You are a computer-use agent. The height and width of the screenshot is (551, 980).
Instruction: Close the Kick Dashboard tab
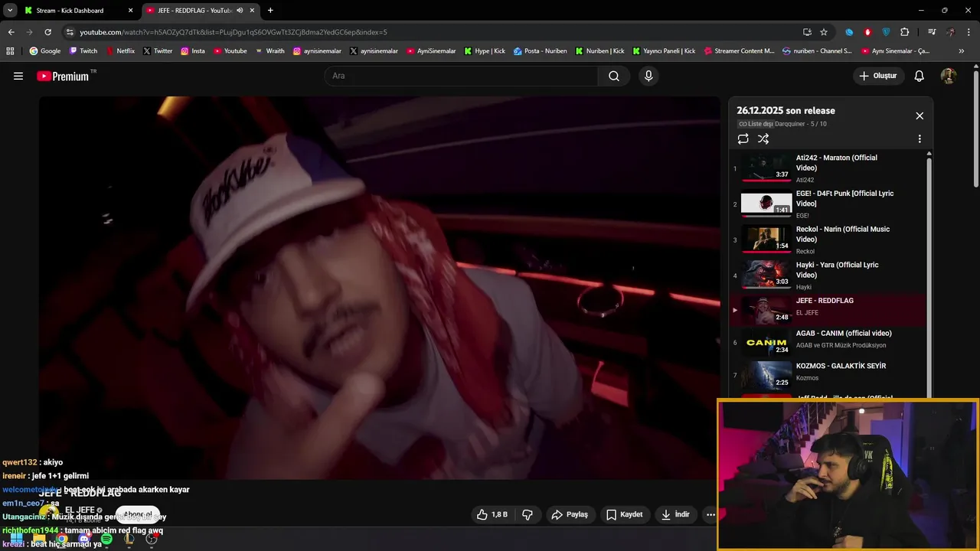(x=130, y=11)
